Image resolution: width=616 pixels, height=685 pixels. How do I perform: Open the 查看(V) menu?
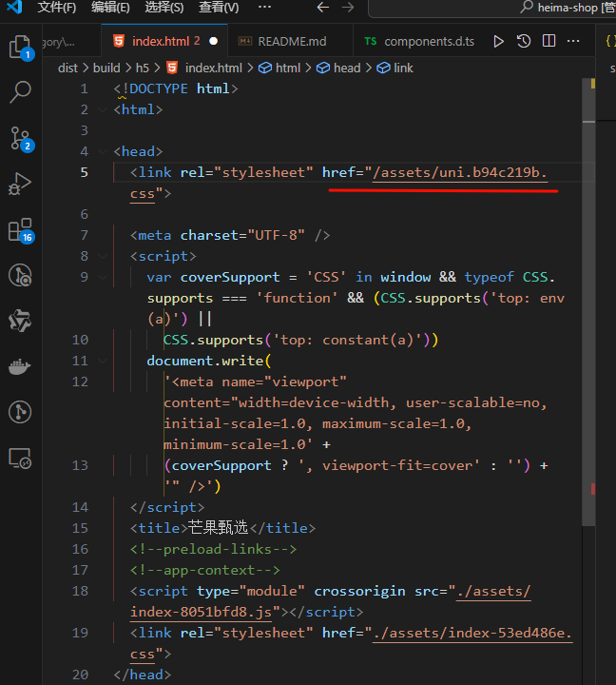[x=219, y=8]
